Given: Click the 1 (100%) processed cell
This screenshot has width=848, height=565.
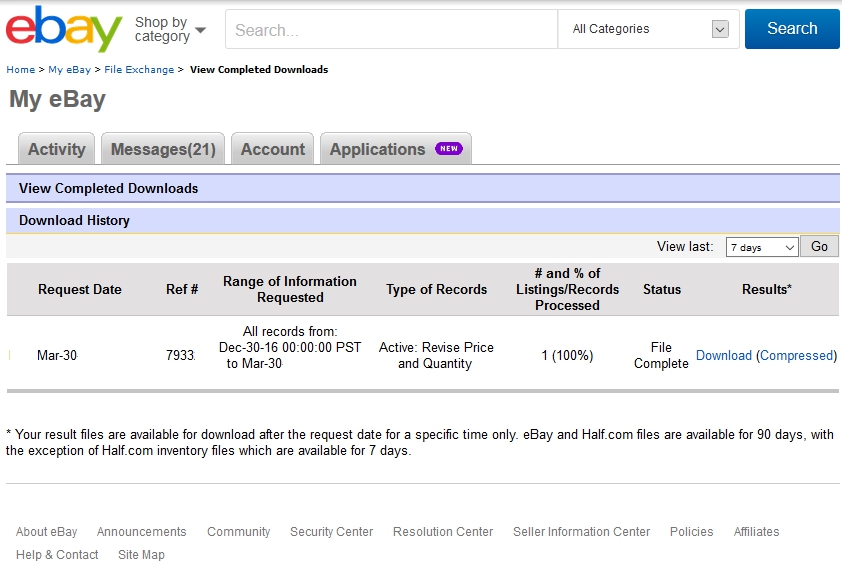Looking at the screenshot, I should 567,355.
